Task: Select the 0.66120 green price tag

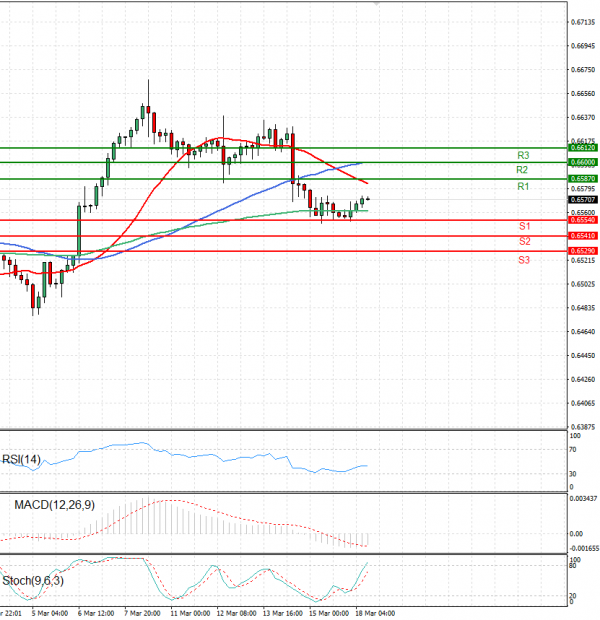Action: pyautogui.click(x=583, y=147)
